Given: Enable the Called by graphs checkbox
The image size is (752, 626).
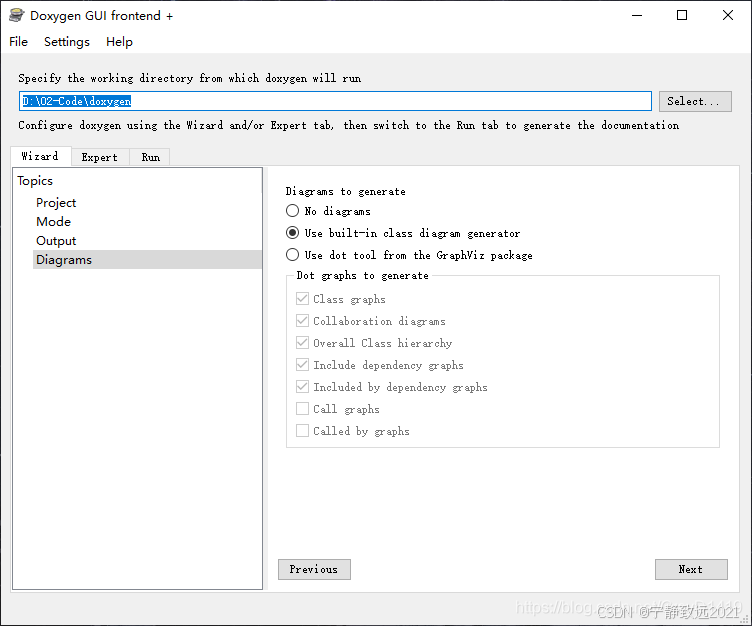Looking at the screenshot, I should [x=302, y=431].
